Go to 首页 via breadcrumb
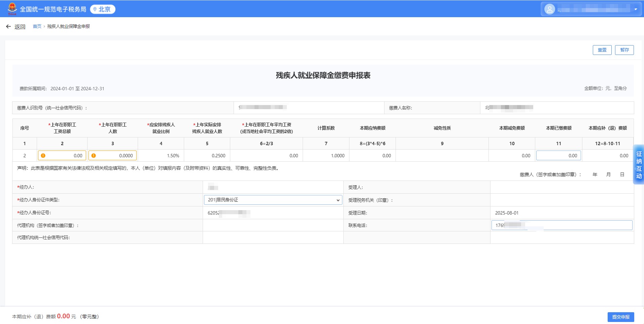This screenshot has width=644, height=324. click(37, 26)
